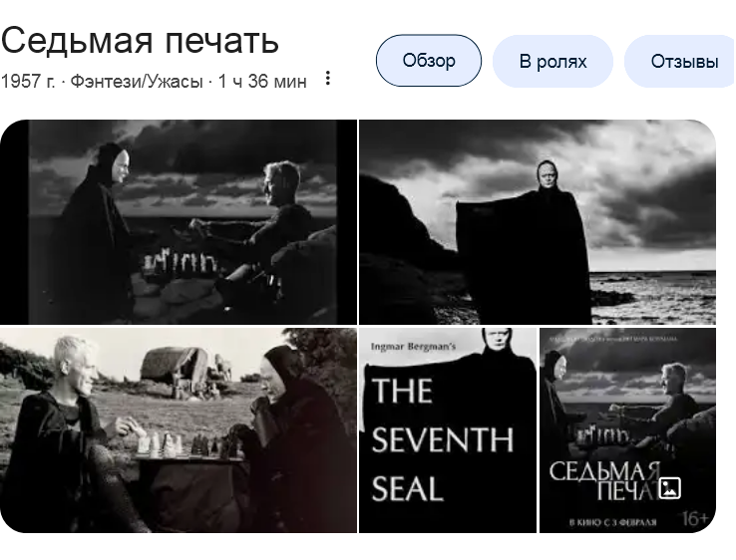
Task: Open the still of Death and the knight playing chess at dusk
Action: 179,222
